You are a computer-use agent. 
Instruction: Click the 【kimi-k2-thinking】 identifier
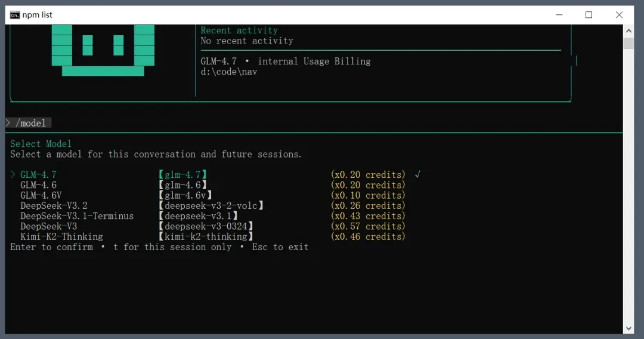coord(206,236)
